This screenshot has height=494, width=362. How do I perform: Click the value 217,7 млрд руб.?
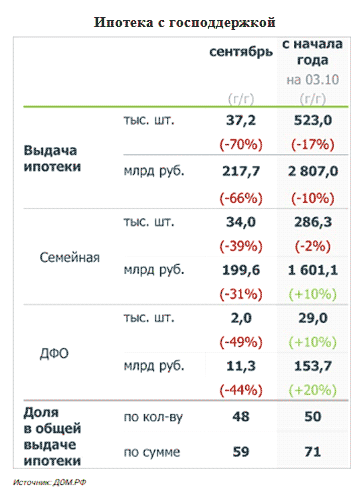click(241, 171)
